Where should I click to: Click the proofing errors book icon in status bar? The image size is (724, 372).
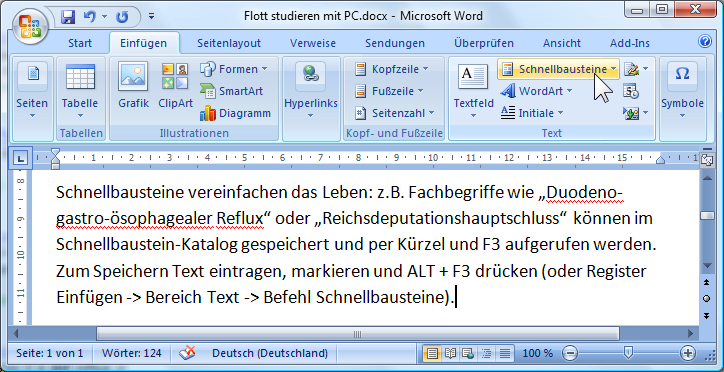point(187,354)
